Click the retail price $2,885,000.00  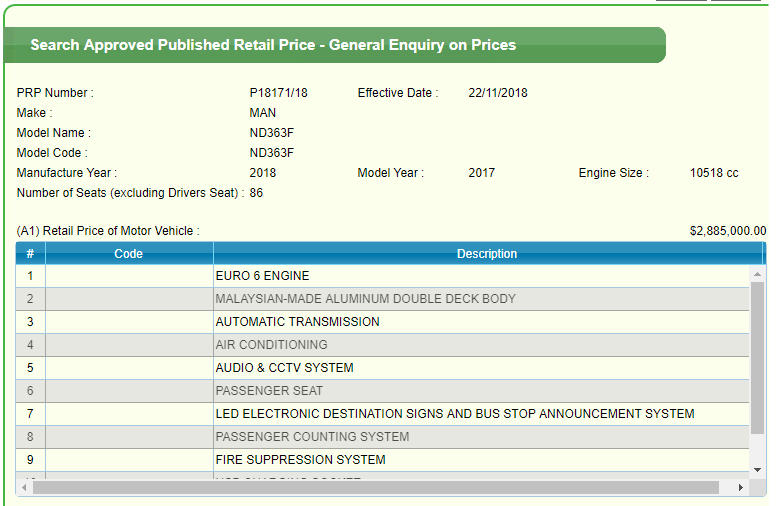pos(727,231)
